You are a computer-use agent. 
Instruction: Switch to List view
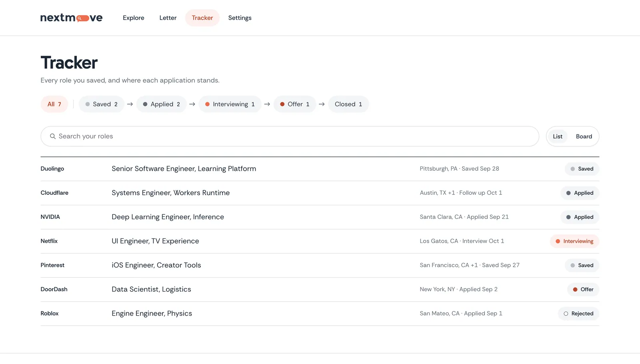click(558, 136)
